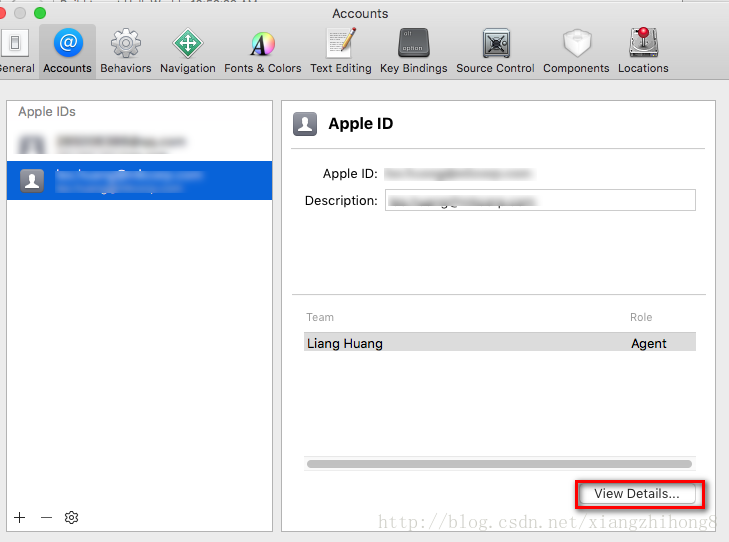729x542 pixels.
Task: Select the Liang Huang team row
Action: pyautogui.click(x=500, y=344)
